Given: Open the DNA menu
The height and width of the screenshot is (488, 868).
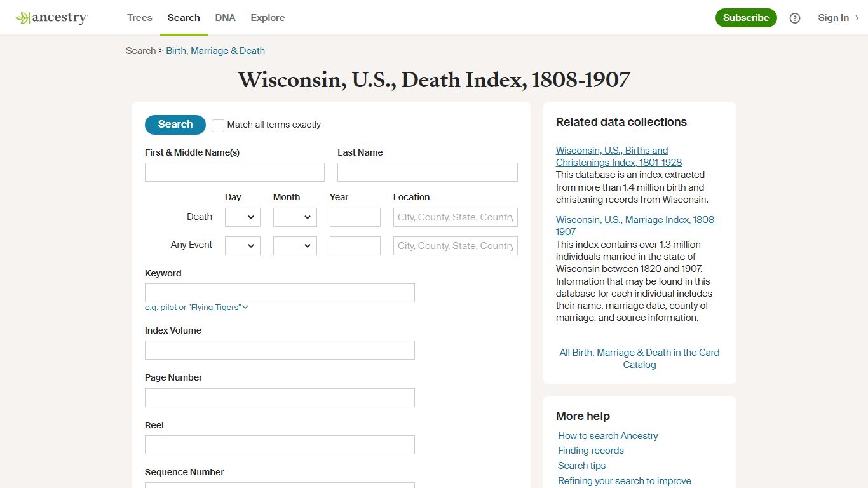Looking at the screenshot, I should pos(225,18).
